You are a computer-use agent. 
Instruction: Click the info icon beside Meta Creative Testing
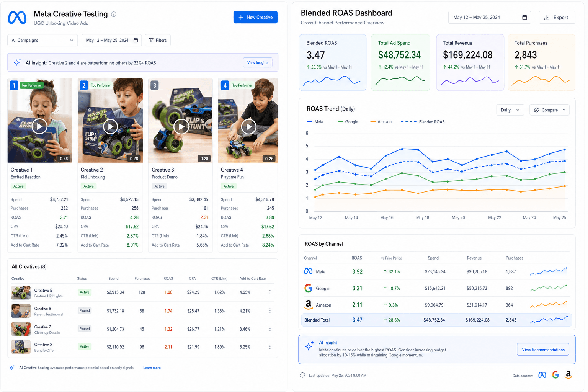tap(114, 14)
